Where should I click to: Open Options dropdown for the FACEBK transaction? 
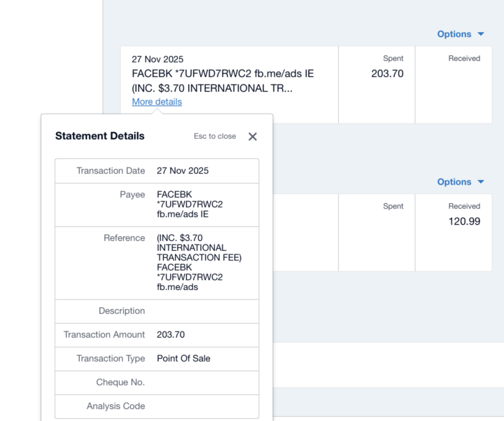(460, 34)
